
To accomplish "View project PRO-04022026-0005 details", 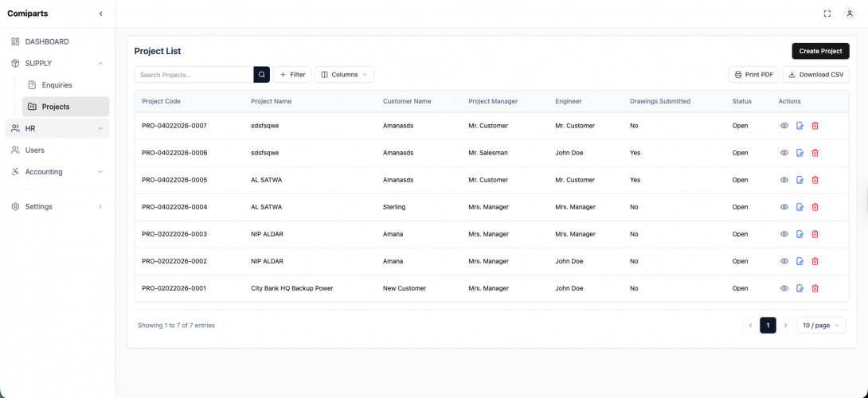I will 784,180.
